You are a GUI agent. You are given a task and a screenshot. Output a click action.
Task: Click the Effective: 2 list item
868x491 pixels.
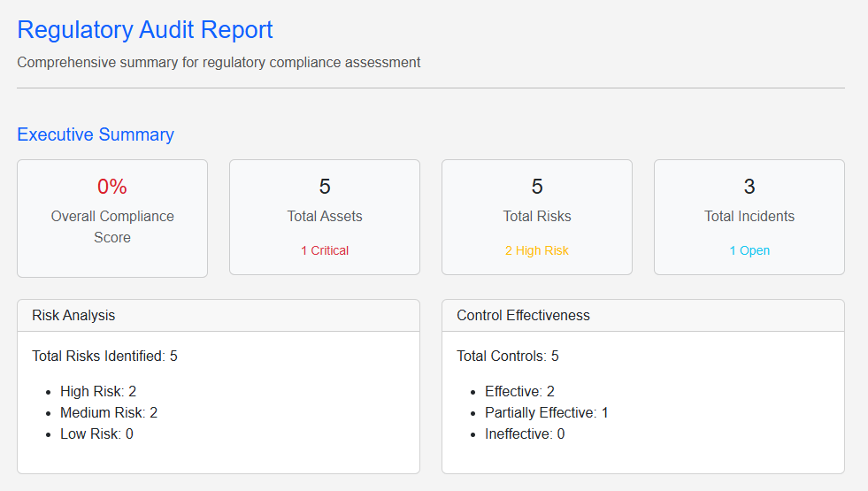(519, 391)
